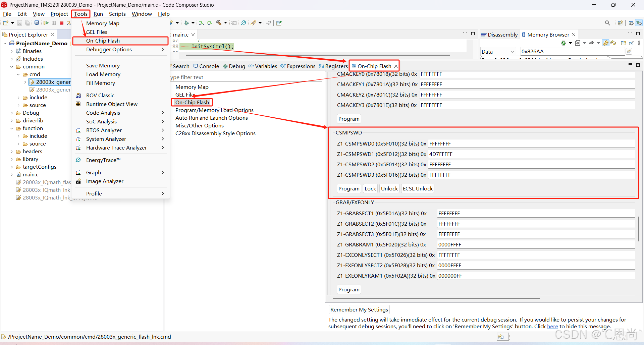The width and height of the screenshot is (644, 345).
Task: Click the toolbar Search magnifier icon
Action: pos(607,23)
